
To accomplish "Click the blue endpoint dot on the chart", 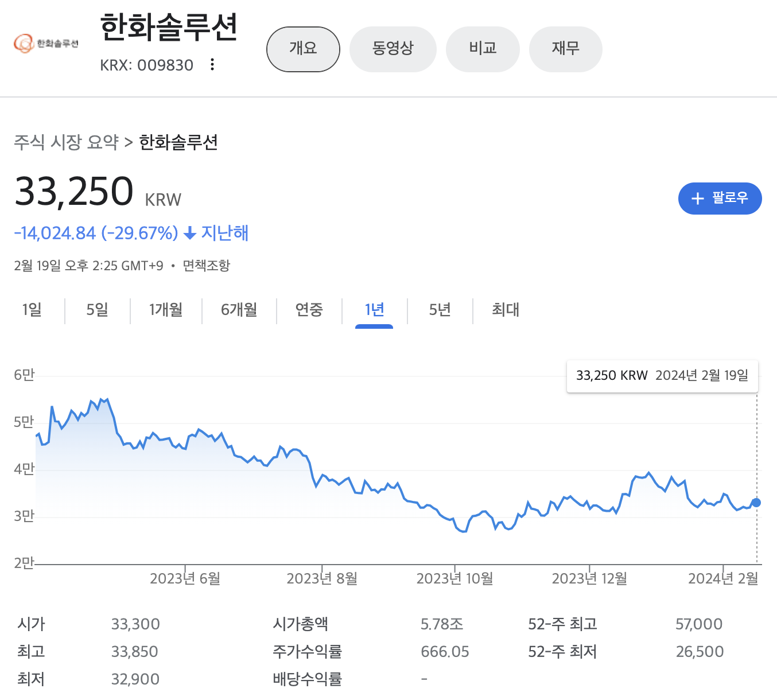I will [x=756, y=503].
